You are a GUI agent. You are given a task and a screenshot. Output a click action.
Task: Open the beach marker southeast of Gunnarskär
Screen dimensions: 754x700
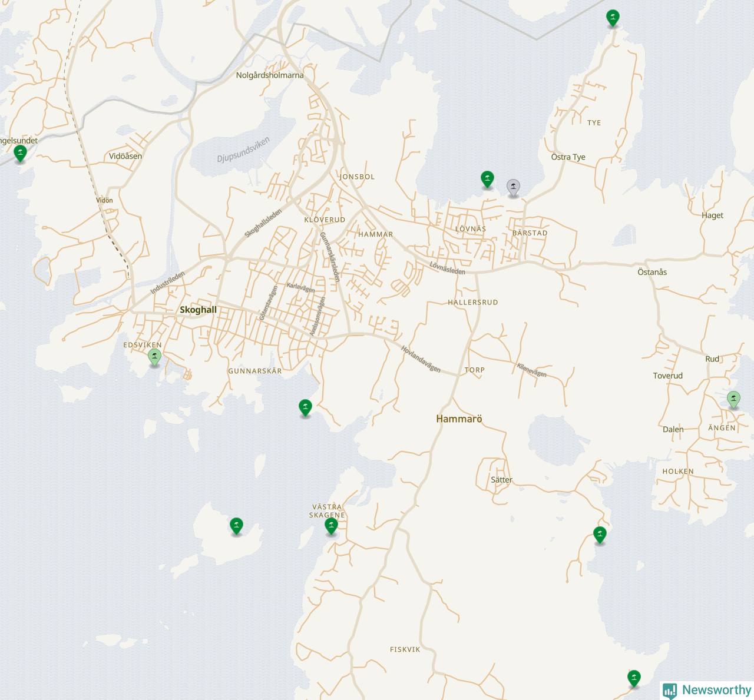[x=305, y=408]
